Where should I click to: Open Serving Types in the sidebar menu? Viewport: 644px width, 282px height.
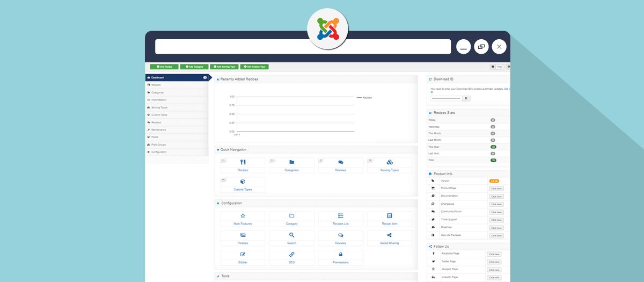(x=177, y=107)
